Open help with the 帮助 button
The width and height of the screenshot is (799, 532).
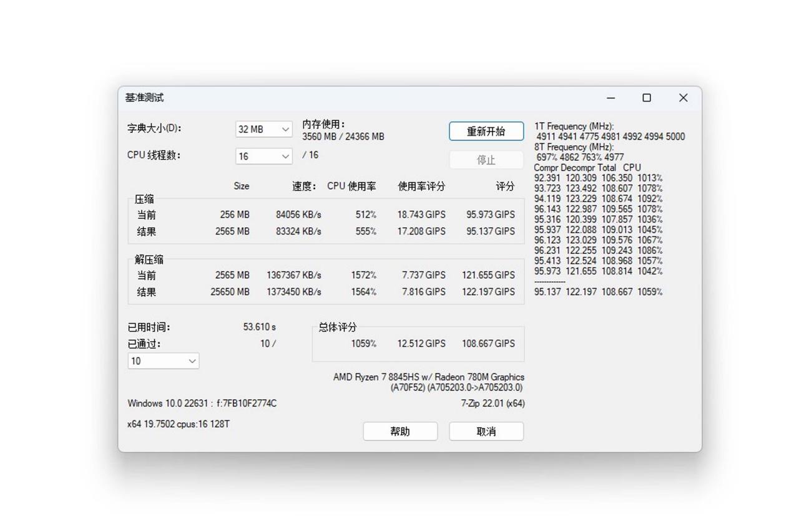click(400, 431)
